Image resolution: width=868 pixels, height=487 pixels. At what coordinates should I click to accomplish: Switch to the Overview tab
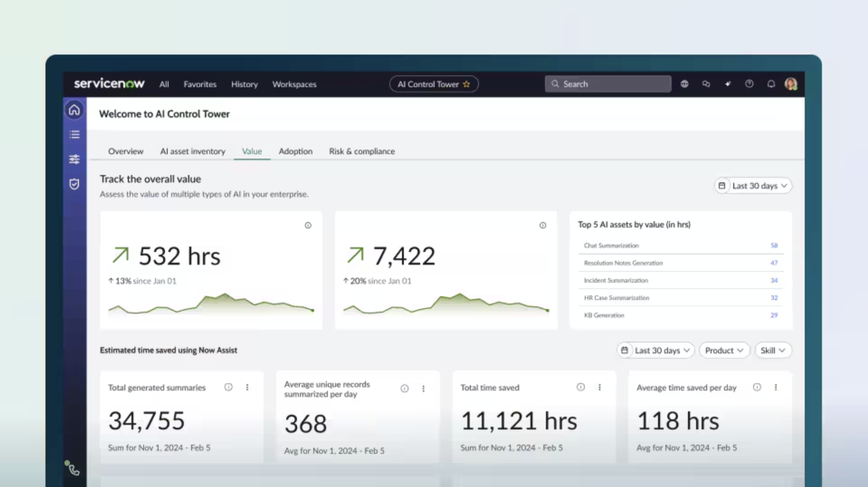click(125, 151)
